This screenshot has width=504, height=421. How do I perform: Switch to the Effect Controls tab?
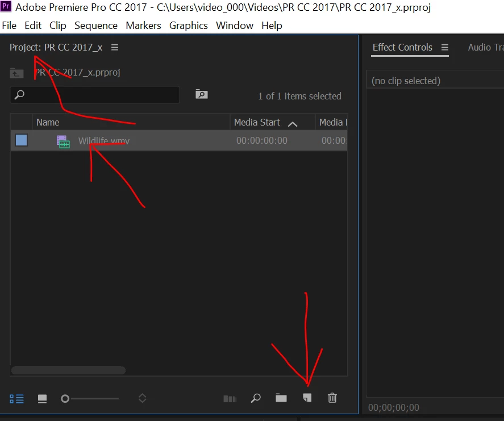pos(402,47)
